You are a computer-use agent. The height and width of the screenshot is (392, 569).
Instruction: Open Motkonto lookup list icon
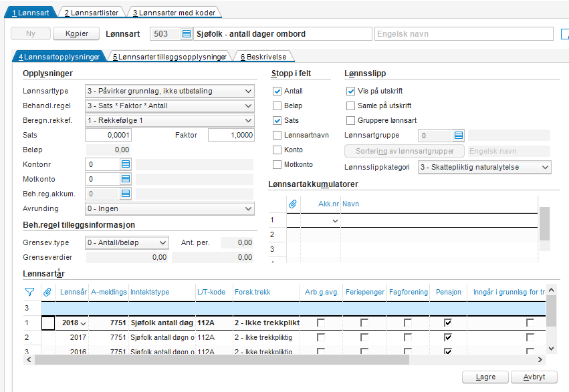coord(126,179)
